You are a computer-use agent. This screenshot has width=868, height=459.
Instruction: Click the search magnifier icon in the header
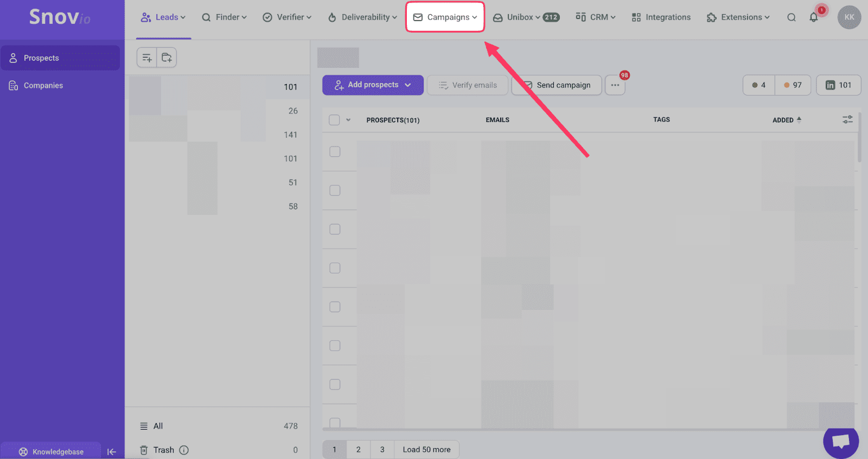pyautogui.click(x=792, y=17)
